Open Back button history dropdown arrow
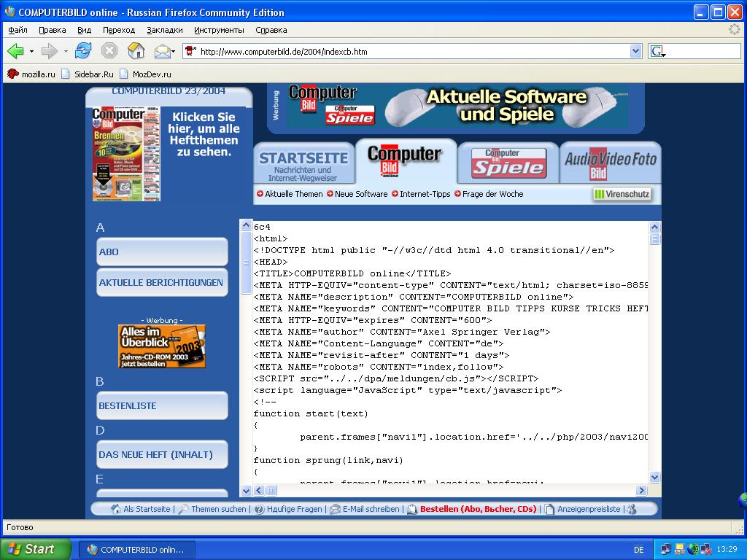 (31, 52)
